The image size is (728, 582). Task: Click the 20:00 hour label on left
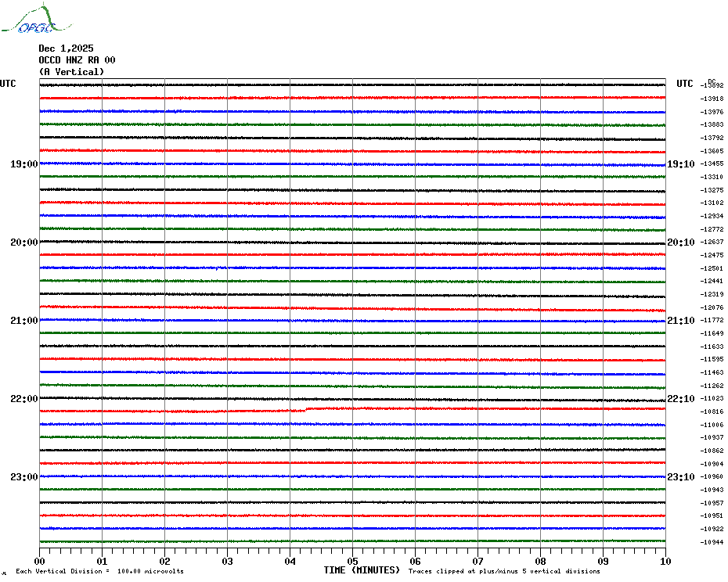tap(23, 242)
